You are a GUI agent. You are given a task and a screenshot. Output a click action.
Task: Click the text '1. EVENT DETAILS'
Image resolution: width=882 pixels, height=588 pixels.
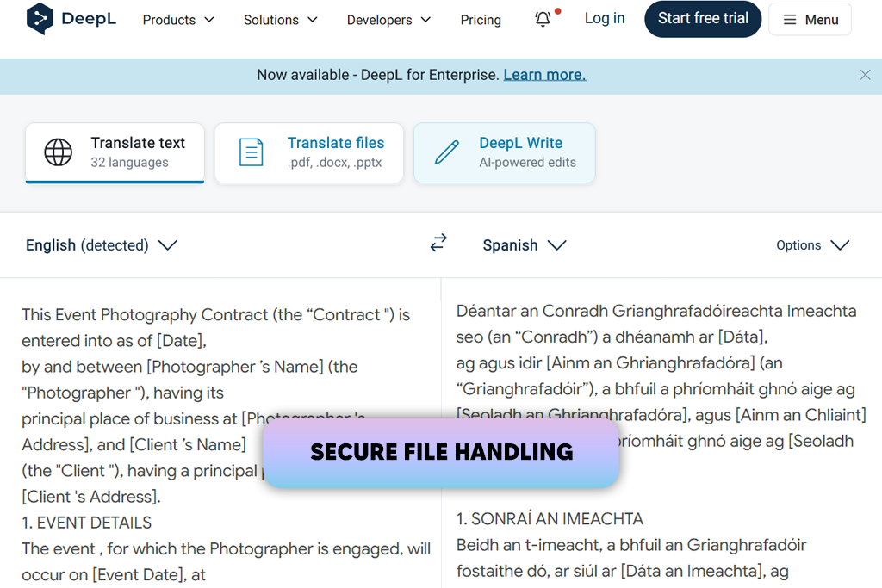87,523
